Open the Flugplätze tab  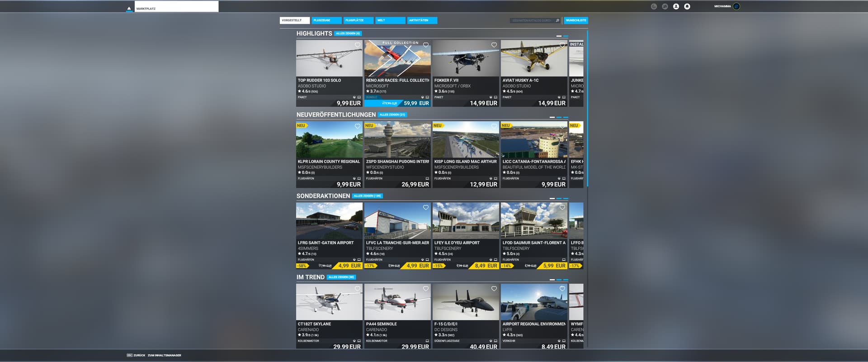tap(358, 20)
